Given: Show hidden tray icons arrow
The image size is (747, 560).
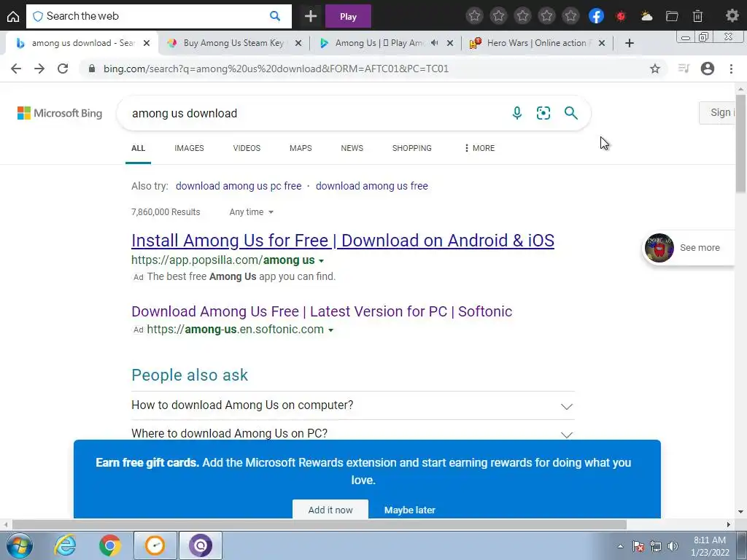Looking at the screenshot, I should coord(620,546).
